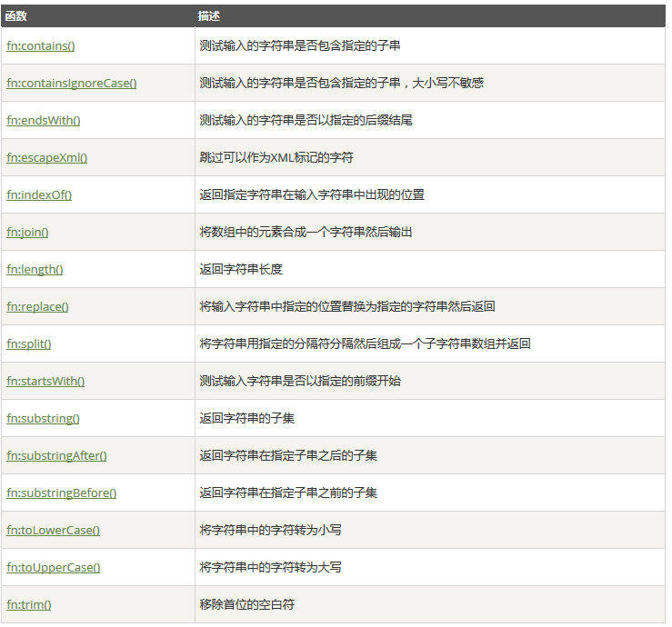672x627 pixels.
Task: Open the fn:replace() link
Action: click(x=37, y=306)
